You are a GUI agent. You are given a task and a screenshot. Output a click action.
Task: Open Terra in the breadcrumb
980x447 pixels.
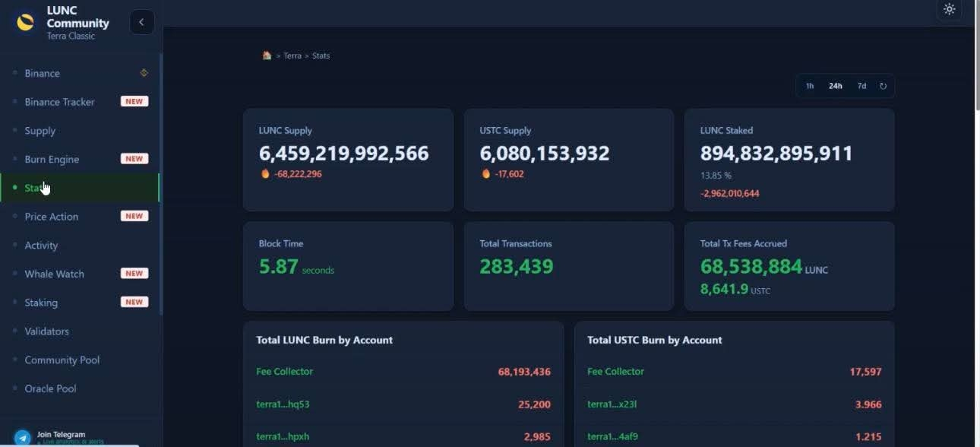[292, 55]
